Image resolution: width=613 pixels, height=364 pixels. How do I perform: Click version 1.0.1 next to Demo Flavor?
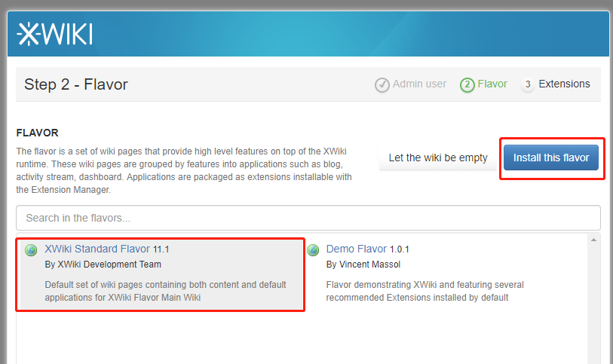click(399, 249)
